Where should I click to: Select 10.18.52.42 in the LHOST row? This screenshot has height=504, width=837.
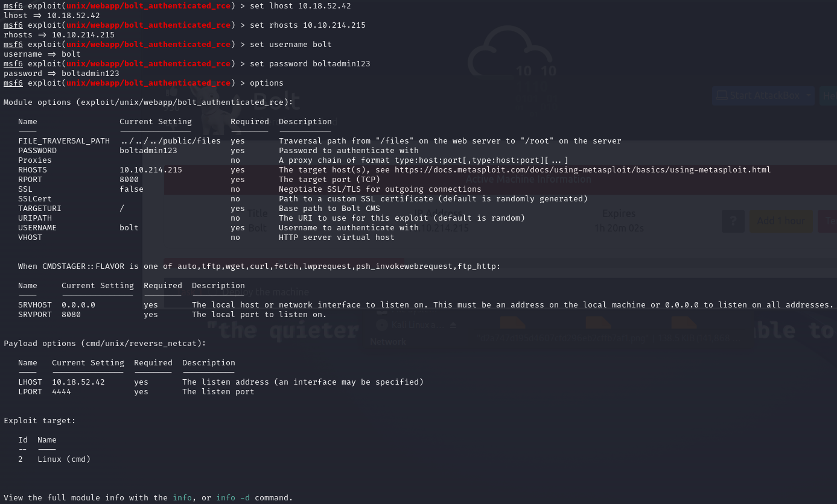click(x=78, y=382)
